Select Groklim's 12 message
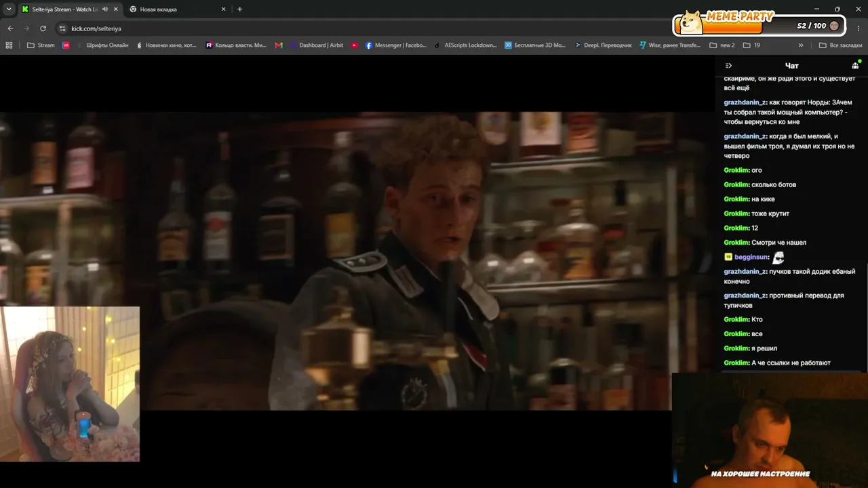This screenshot has height=488, width=868. click(741, 228)
